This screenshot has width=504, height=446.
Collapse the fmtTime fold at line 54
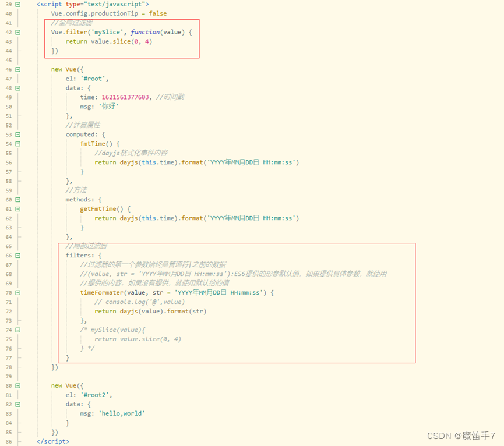click(18, 144)
